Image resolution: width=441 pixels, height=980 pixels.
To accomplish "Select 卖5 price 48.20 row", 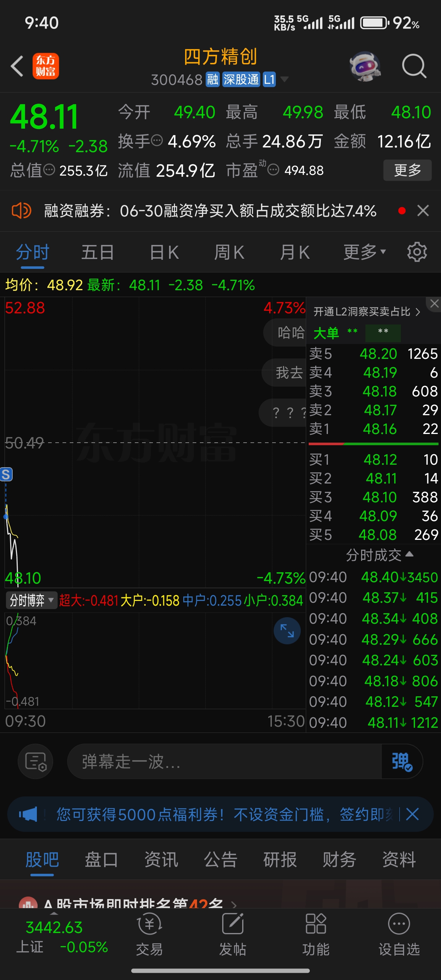I will tap(373, 354).
